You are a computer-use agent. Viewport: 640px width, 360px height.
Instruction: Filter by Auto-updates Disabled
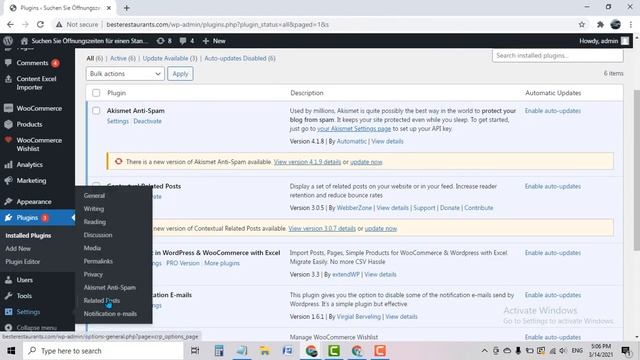tap(240, 58)
